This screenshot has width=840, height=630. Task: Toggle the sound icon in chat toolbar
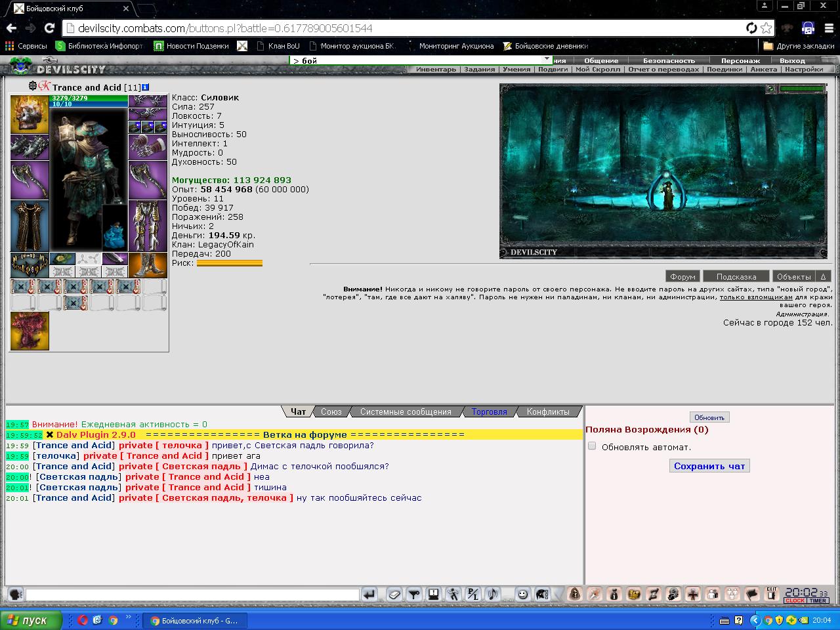click(493, 595)
